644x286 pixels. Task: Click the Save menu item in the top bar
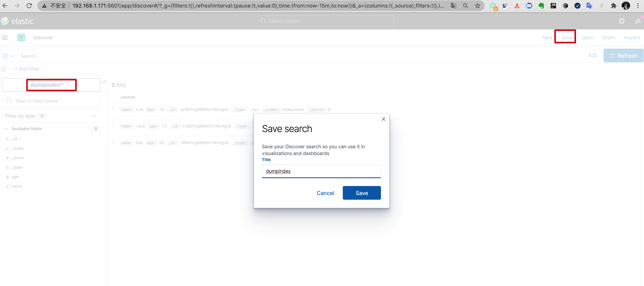tap(567, 38)
